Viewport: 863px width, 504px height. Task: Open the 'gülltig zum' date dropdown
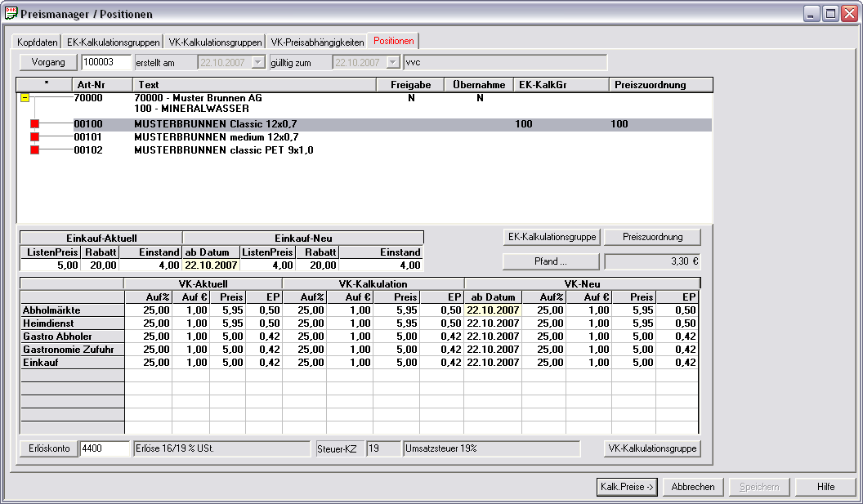click(x=393, y=62)
